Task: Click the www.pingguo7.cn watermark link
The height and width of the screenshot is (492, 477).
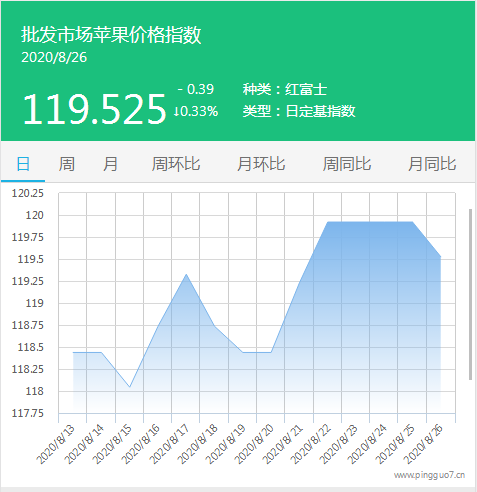Action: pyautogui.click(x=429, y=475)
